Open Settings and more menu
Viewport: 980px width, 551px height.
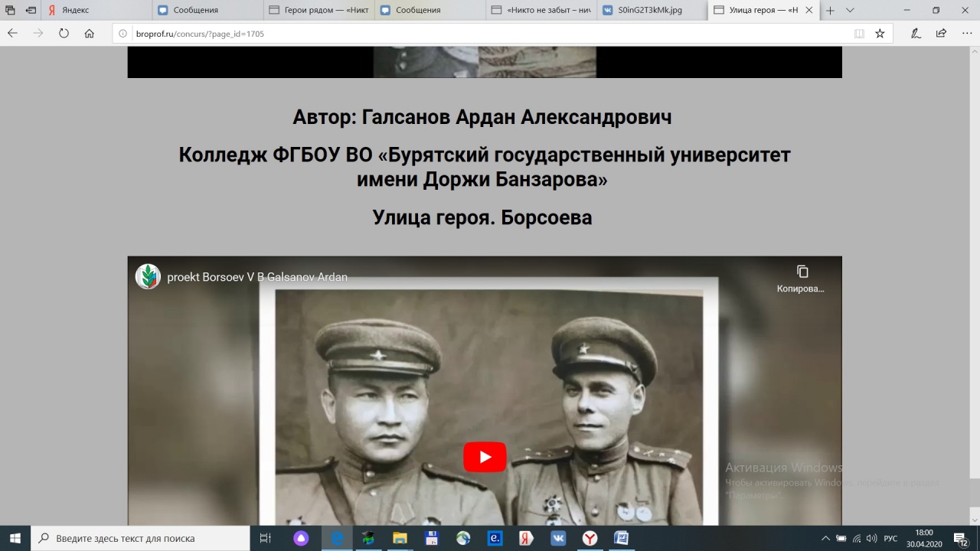coord(966,34)
